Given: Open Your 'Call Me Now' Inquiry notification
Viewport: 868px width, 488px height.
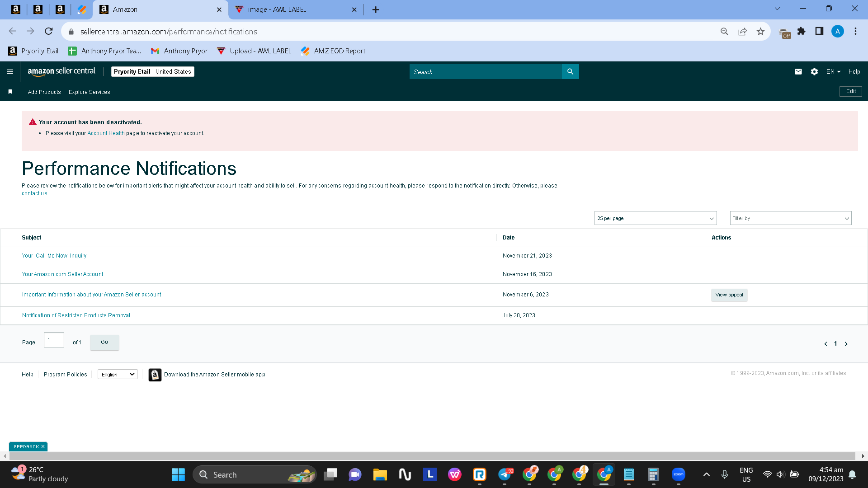Looking at the screenshot, I should (54, 256).
